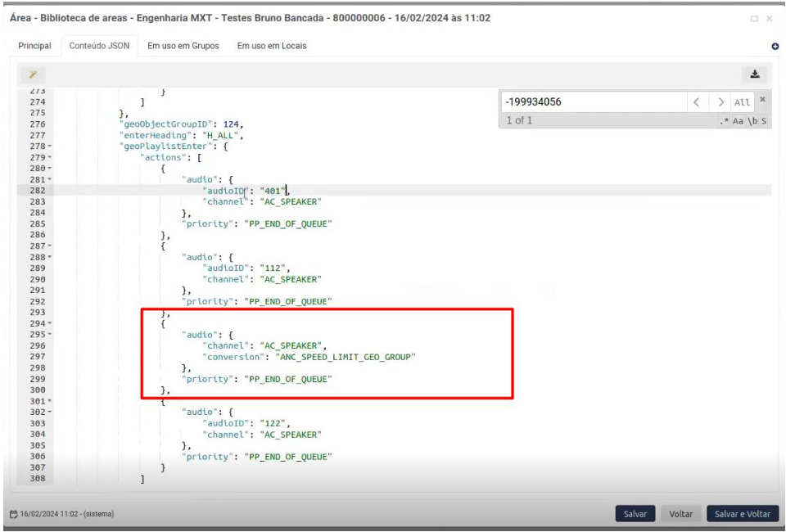This screenshot has width=786, height=532.
Task: Click the Salvar button
Action: (x=635, y=514)
